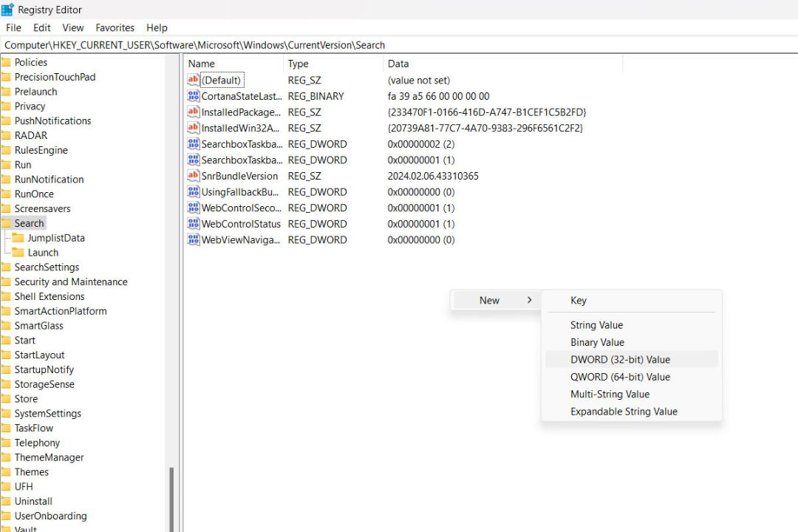Click the Run folder icon
The width and height of the screenshot is (798, 532).
[x=6, y=165]
